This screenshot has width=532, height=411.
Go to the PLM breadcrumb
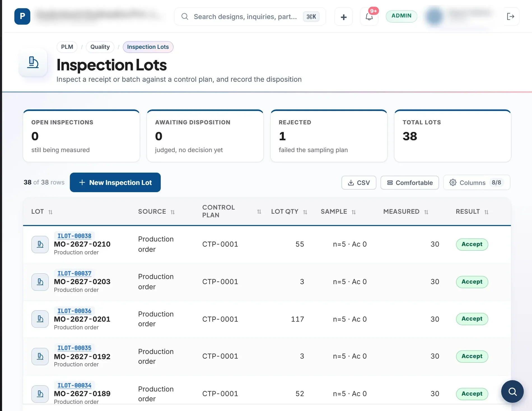67,47
